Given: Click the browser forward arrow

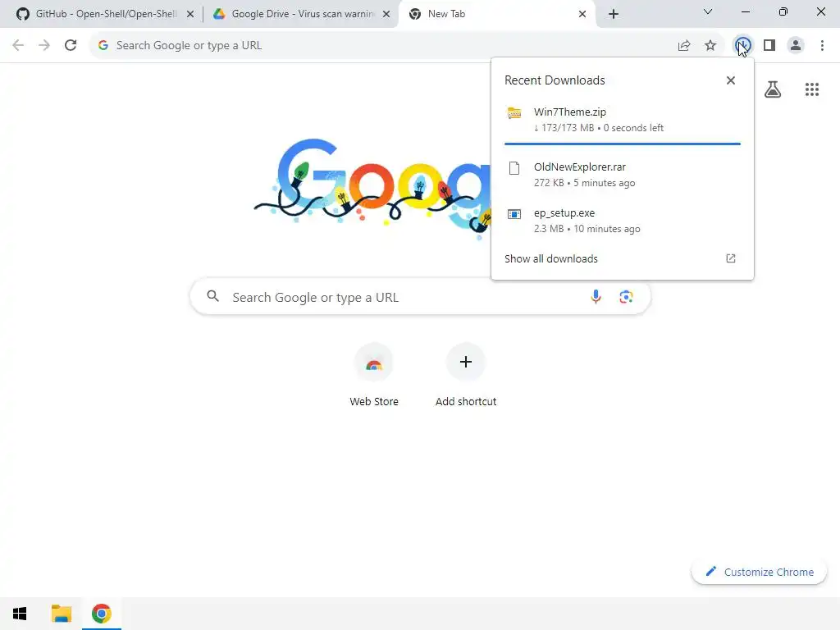Looking at the screenshot, I should [44, 45].
